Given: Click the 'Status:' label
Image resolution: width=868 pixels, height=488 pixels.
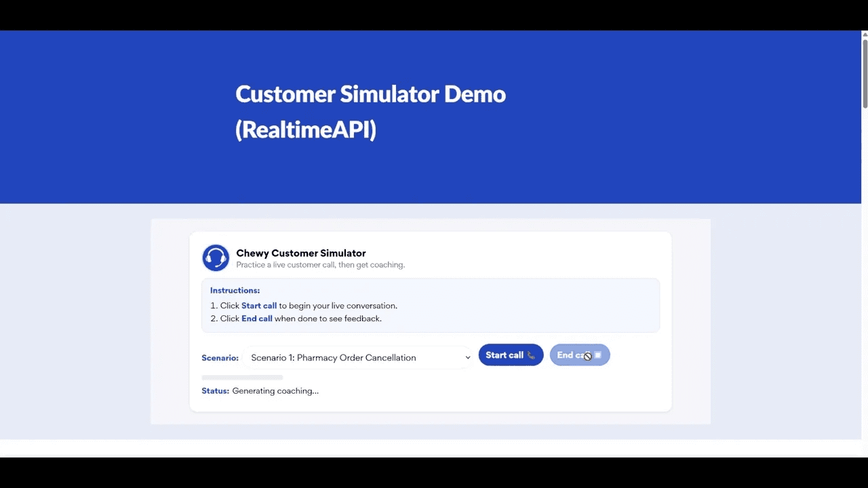Looking at the screenshot, I should (x=215, y=391).
